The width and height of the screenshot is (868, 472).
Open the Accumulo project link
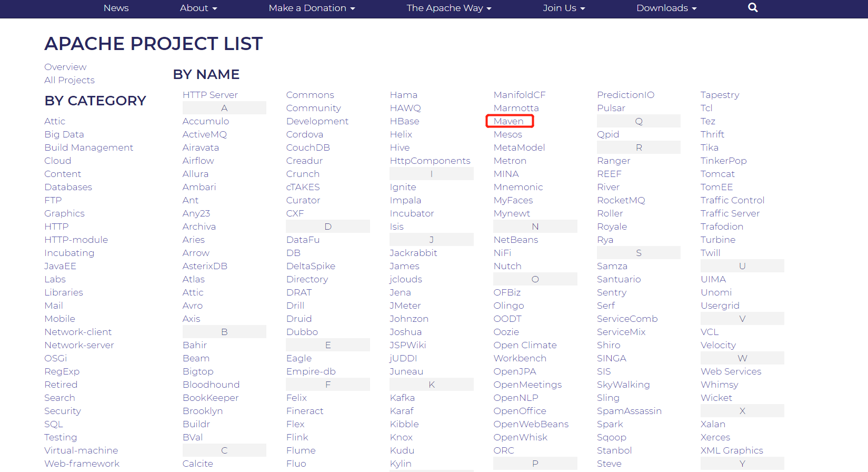point(206,121)
